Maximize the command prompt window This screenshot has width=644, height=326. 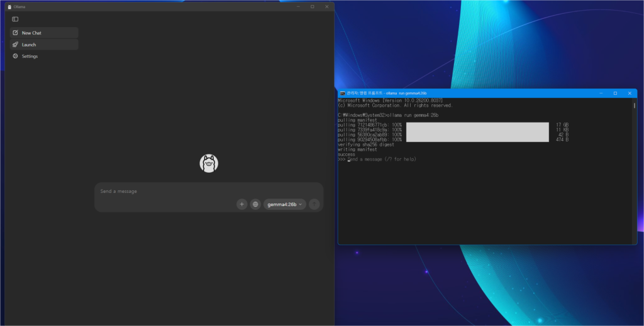click(x=615, y=93)
